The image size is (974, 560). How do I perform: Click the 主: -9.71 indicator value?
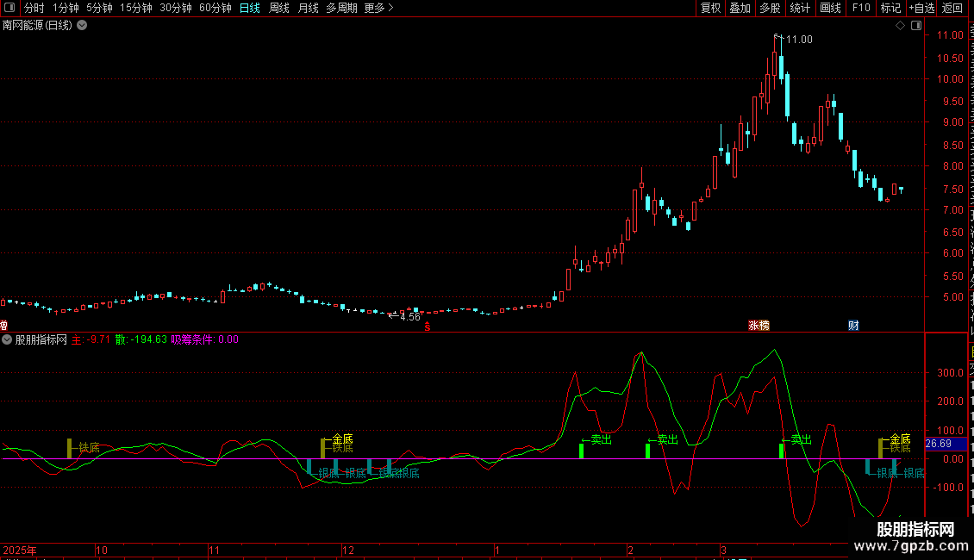coord(91,339)
